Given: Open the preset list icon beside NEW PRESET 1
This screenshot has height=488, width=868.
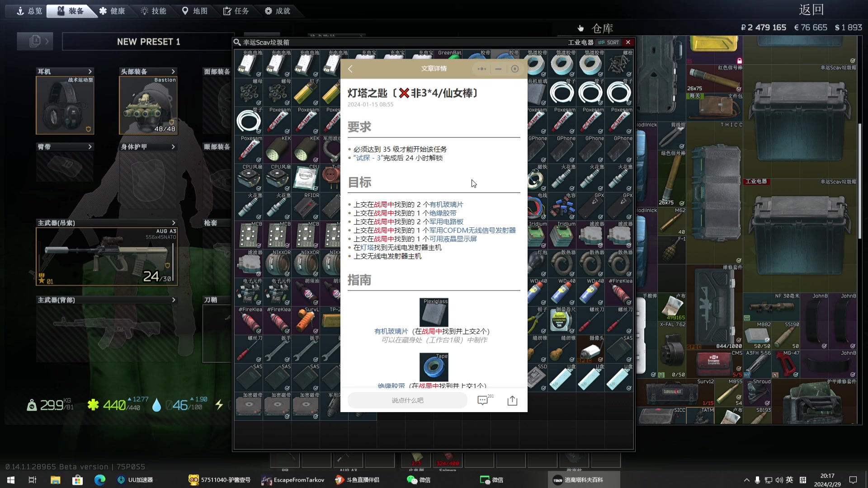Looking at the screenshot, I should pos(35,42).
